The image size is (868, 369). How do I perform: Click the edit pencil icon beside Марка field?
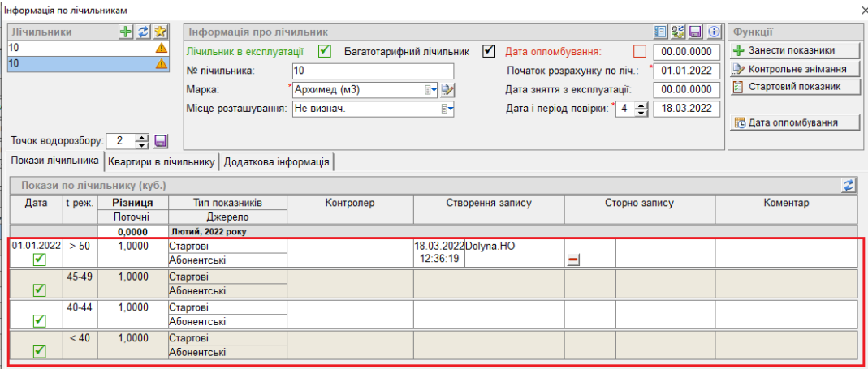[x=448, y=89]
